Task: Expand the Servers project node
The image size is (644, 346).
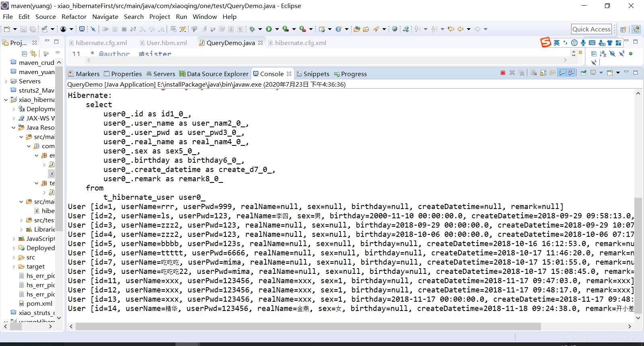Action: click(x=6, y=81)
